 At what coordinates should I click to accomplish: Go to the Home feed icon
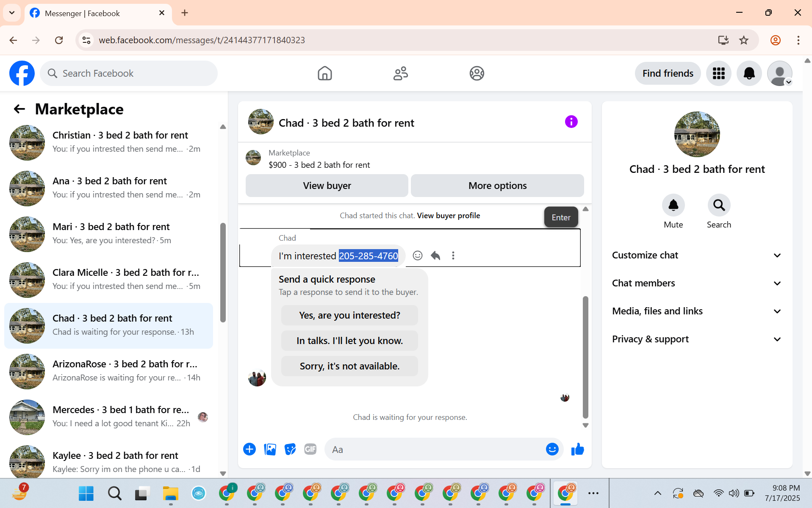[x=325, y=73]
